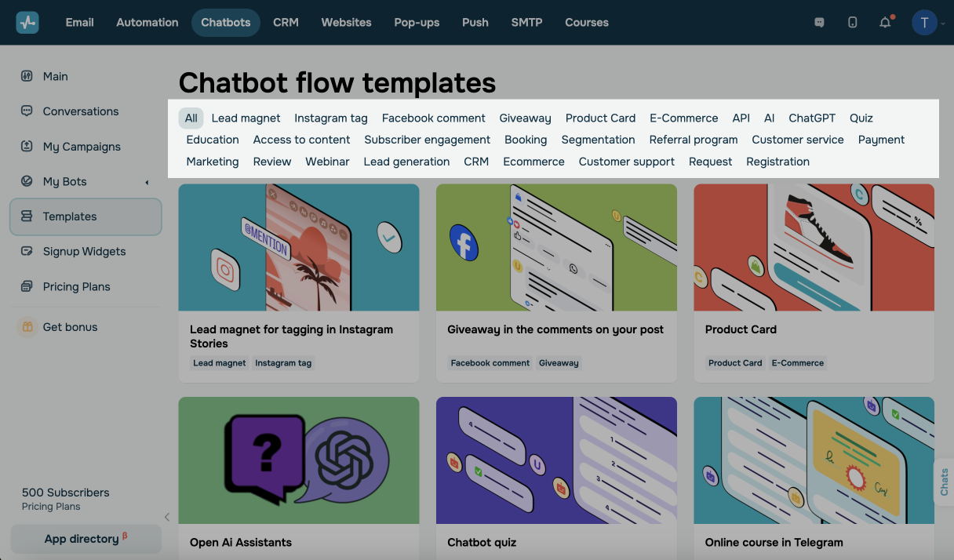The width and height of the screenshot is (954, 560).
Task: Select the All template filter
Action: [x=191, y=118]
